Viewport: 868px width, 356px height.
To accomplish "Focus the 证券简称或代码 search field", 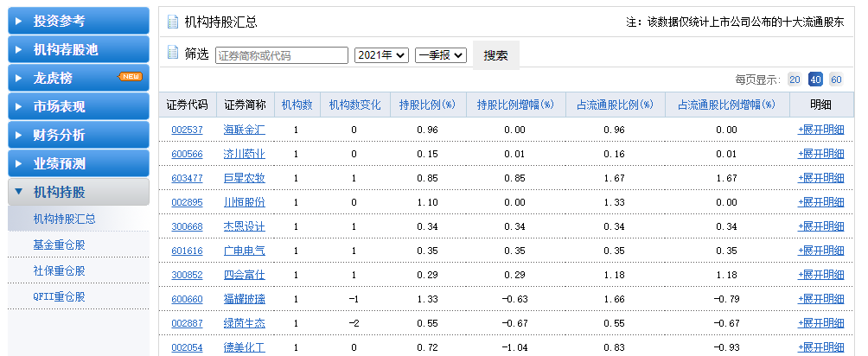I will point(282,55).
